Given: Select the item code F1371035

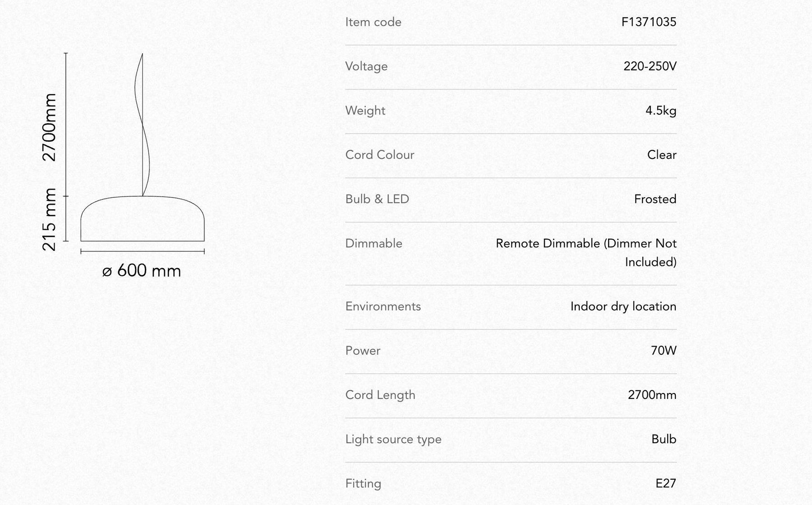Looking at the screenshot, I should pyautogui.click(x=649, y=22).
